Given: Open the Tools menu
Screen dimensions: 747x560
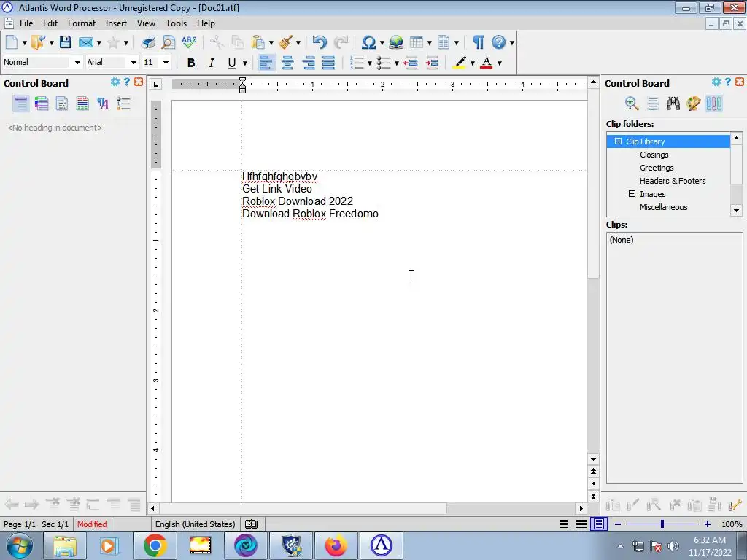Looking at the screenshot, I should (176, 23).
